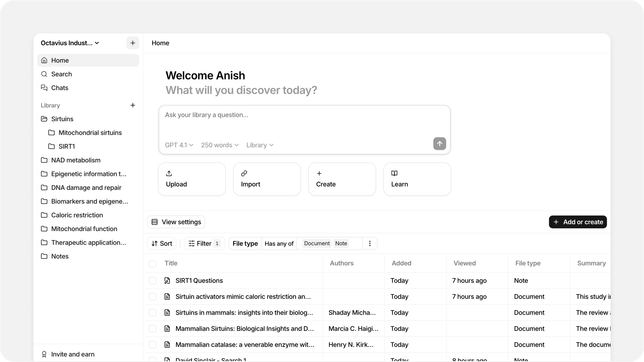Click the plus button beside the workspace name
644x362 pixels.
[133, 43]
